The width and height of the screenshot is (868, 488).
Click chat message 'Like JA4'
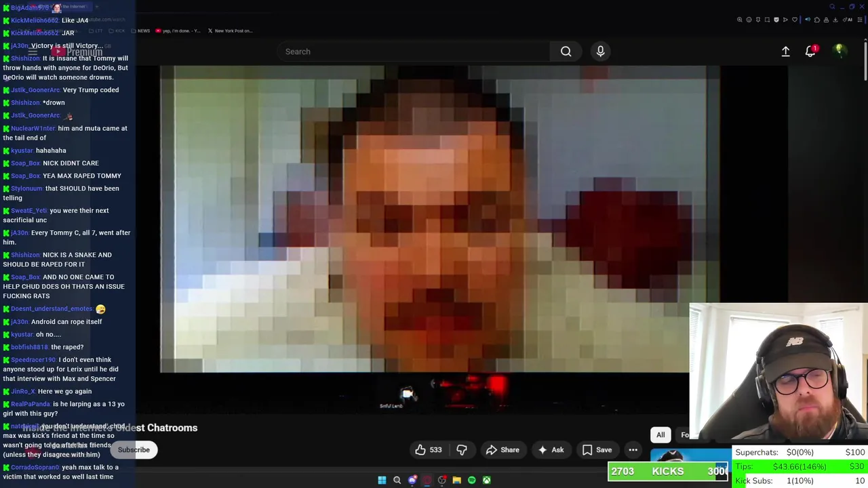coord(75,20)
